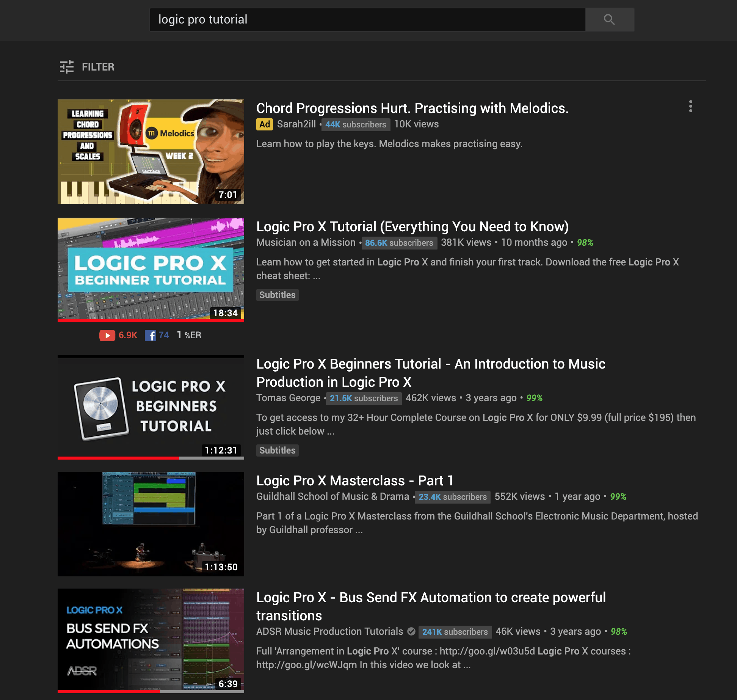Open the Chord Progressions Hurt video thumbnail
Screen dimensions: 737x700
click(x=151, y=152)
